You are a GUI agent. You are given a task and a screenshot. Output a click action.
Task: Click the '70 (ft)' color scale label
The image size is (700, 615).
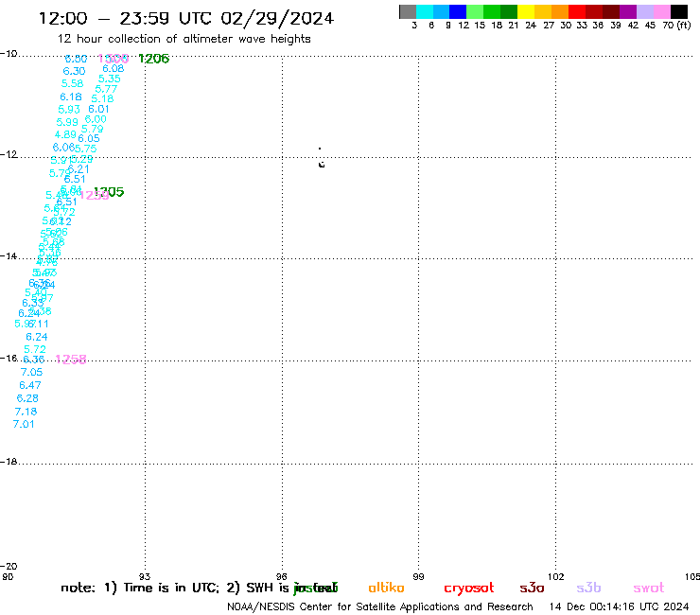coord(676,26)
